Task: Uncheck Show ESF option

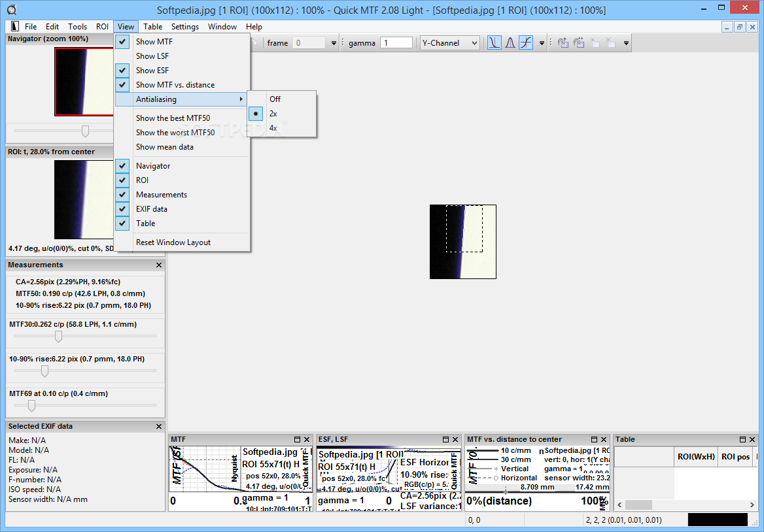Action: 182,71
